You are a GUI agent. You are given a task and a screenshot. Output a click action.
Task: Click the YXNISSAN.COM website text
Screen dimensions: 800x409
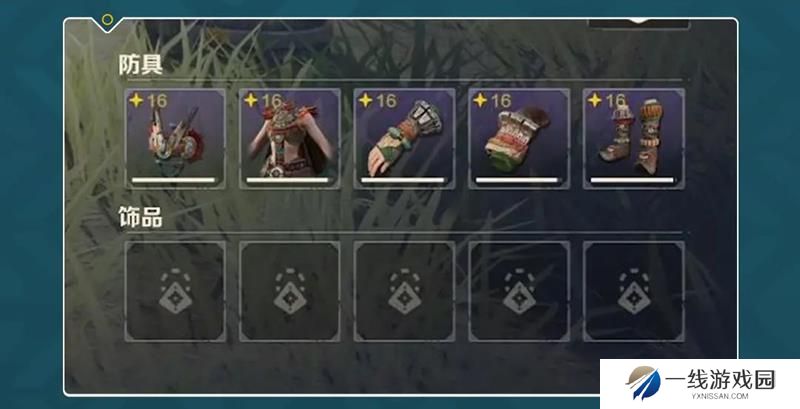pyautogui.click(x=720, y=396)
